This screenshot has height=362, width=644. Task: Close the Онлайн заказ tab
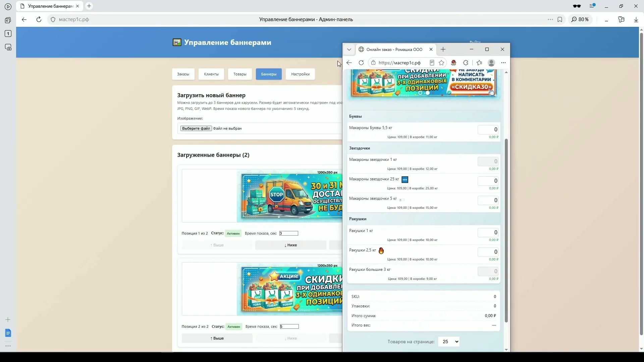click(431, 50)
